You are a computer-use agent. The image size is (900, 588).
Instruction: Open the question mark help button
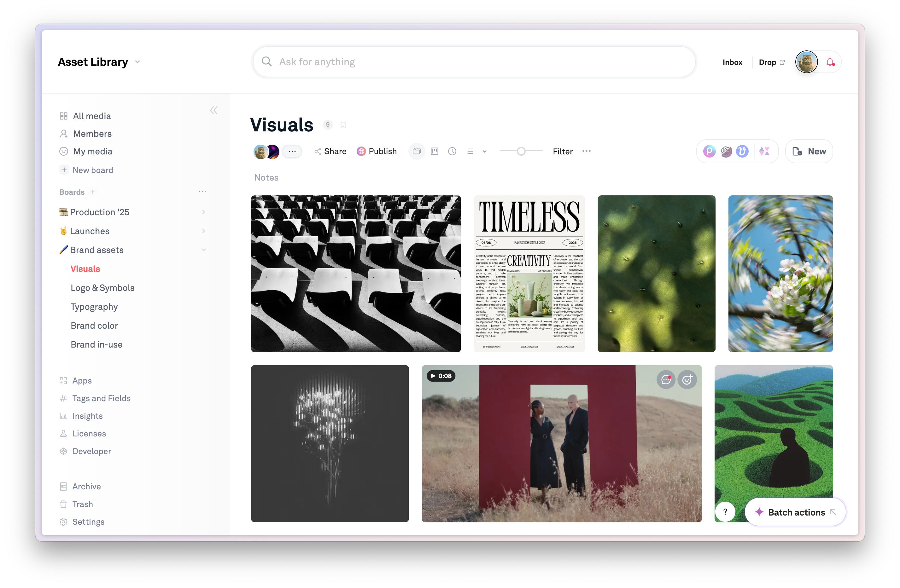point(725,512)
